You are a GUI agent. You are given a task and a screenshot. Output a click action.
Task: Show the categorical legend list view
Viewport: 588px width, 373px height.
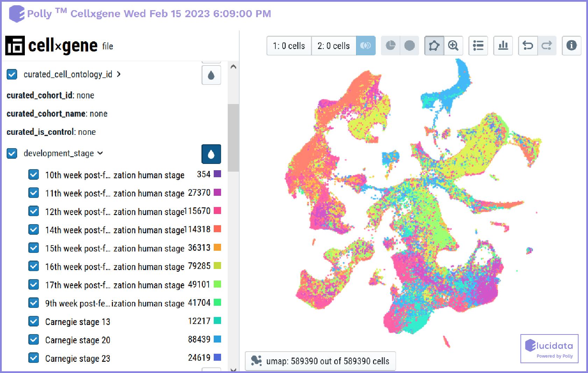pos(478,46)
